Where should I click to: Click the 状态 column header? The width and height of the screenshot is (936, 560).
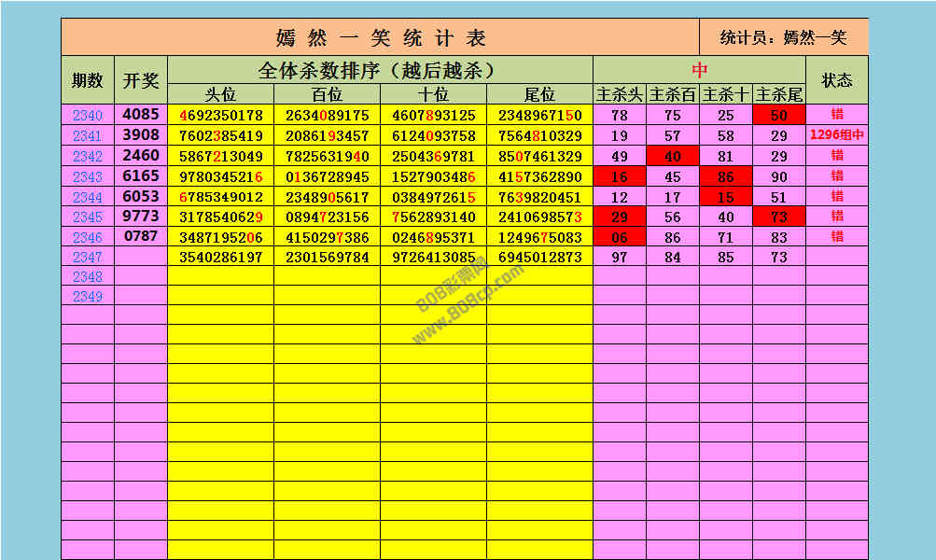pos(836,80)
